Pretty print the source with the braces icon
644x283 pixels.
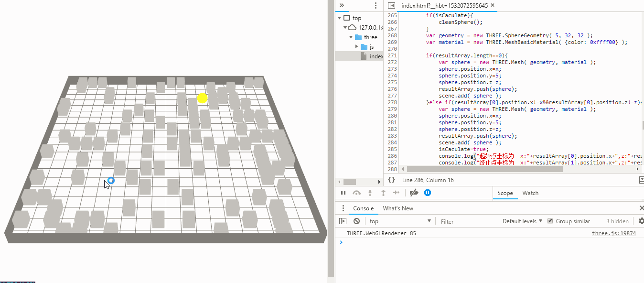coord(391,180)
